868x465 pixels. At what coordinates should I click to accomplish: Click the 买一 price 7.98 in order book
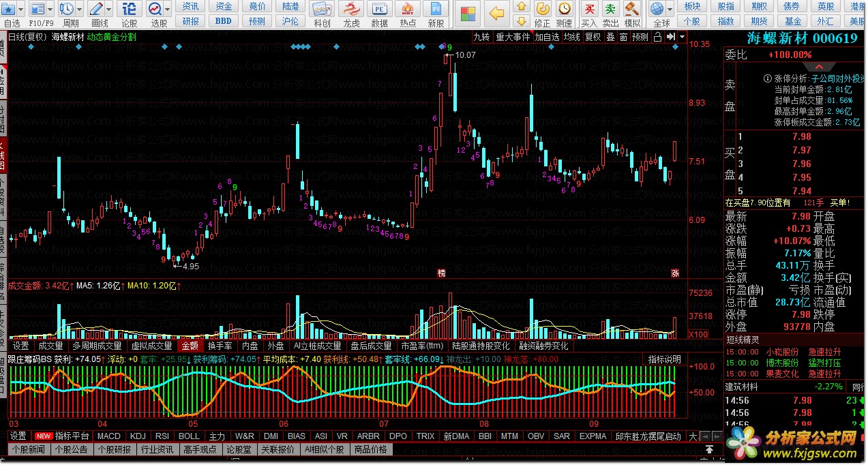(802, 136)
